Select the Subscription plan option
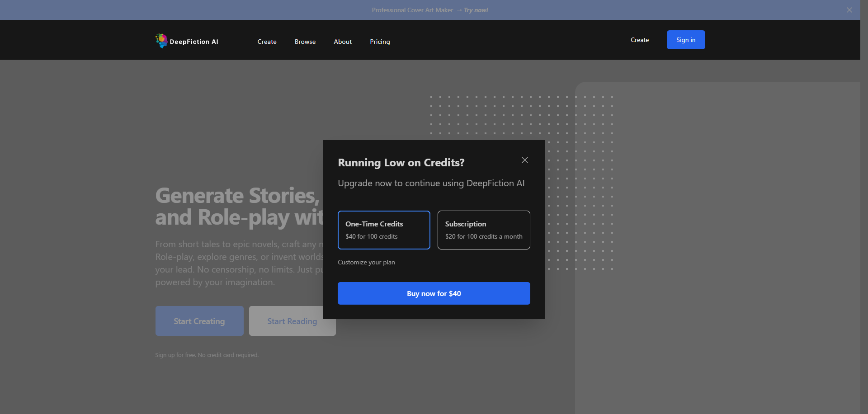This screenshot has width=868, height=414. pos(484,230)
